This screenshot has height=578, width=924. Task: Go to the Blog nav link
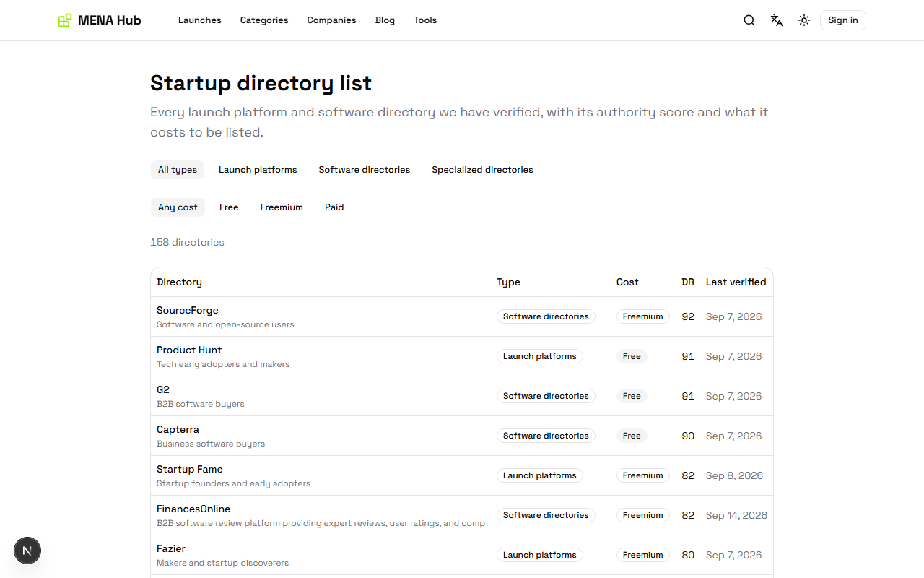[385, 20]
